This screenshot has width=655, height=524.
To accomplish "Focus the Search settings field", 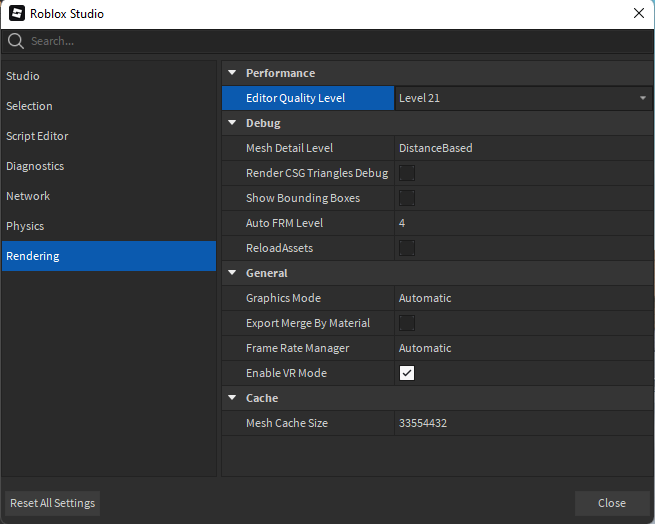I will click(328, 41).
